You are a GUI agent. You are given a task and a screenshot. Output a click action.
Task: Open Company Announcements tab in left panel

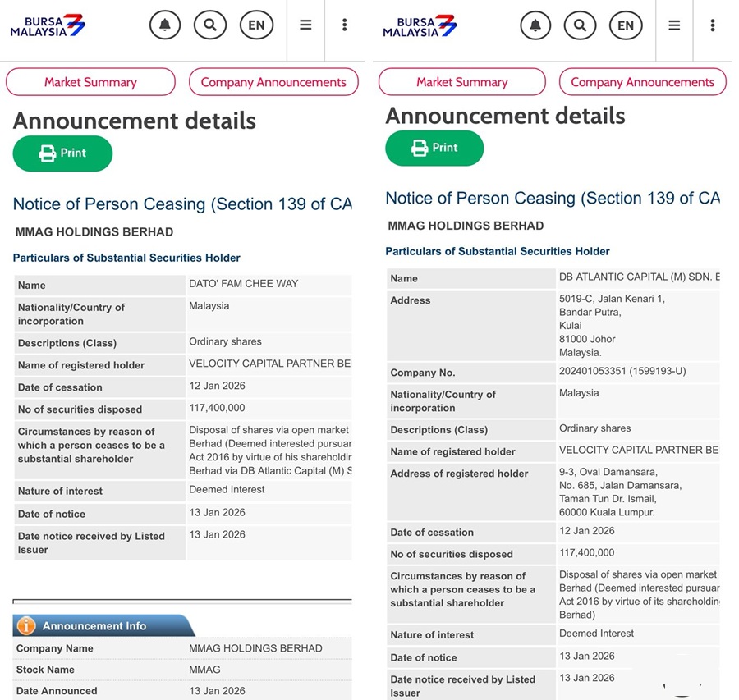[273, 82]
